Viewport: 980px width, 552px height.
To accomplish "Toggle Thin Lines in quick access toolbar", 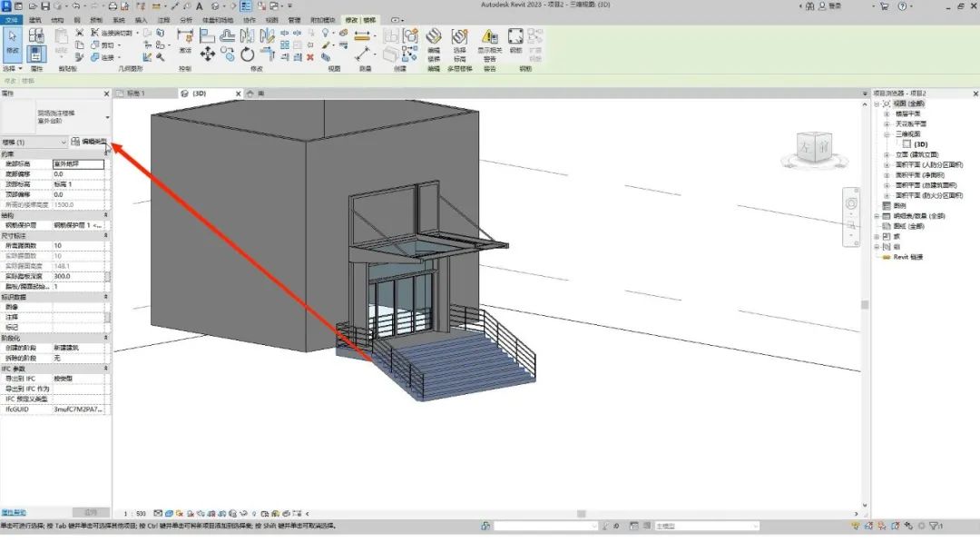I will [x=246, y=6].
